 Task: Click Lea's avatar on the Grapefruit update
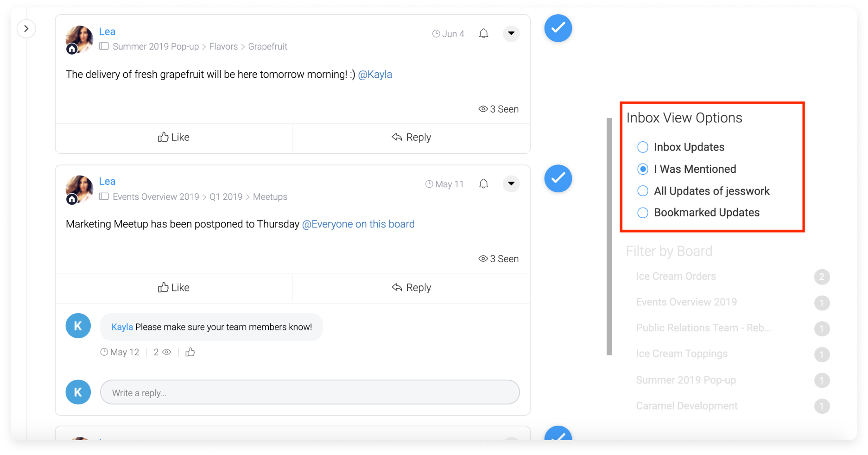(x=79, y=40)
